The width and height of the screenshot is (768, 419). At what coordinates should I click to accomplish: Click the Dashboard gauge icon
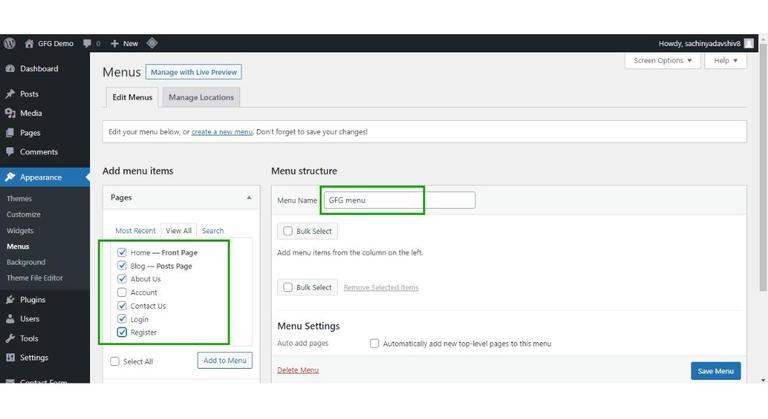point(10,69)
